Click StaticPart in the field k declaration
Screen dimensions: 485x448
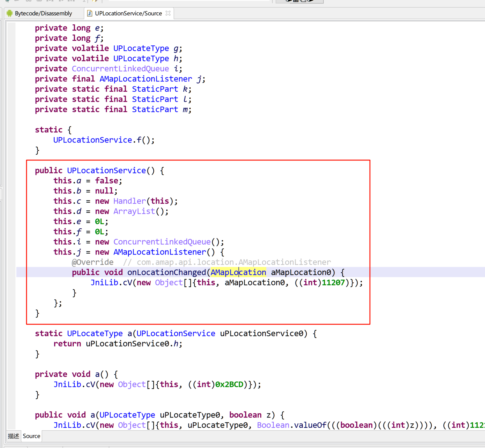pos(155,89)
